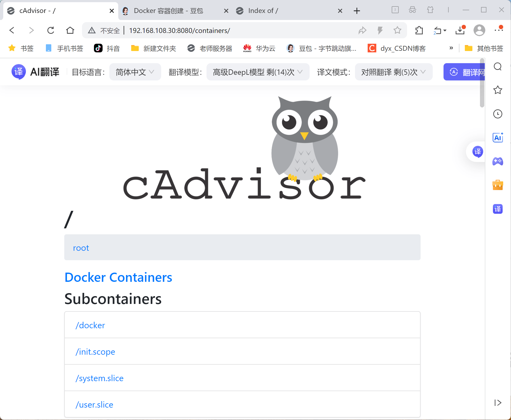
Task: Collapse the right sidebar panel
Action: pos(498,403)
